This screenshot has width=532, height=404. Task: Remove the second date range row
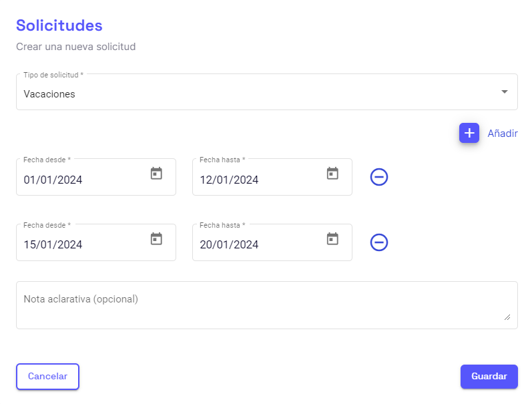[x=379, y=242]
